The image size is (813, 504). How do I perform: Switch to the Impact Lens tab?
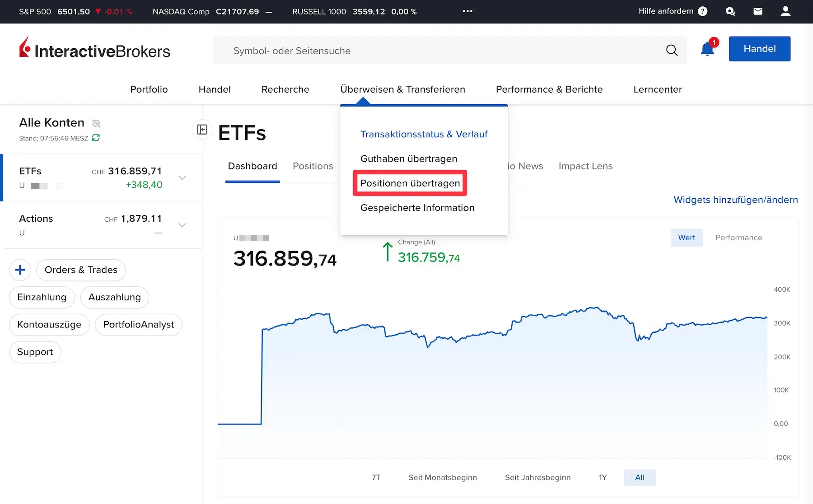(x=585, y=166)
